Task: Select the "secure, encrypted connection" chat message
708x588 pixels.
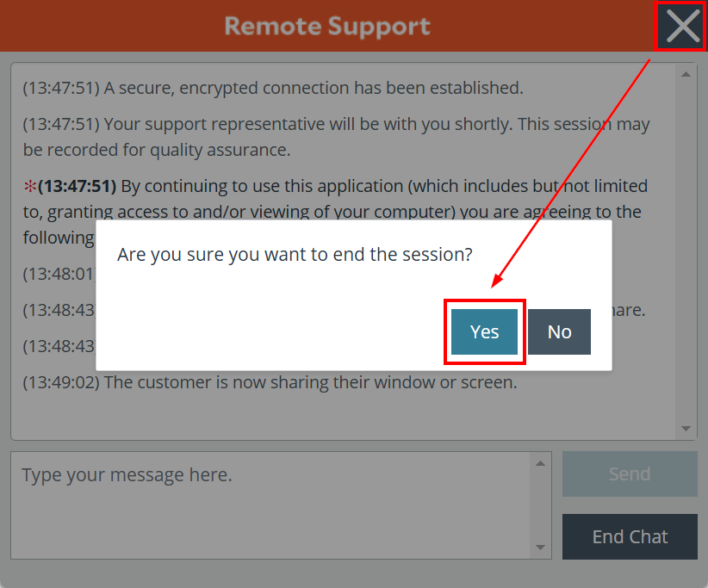Action: tap(273, 88)
